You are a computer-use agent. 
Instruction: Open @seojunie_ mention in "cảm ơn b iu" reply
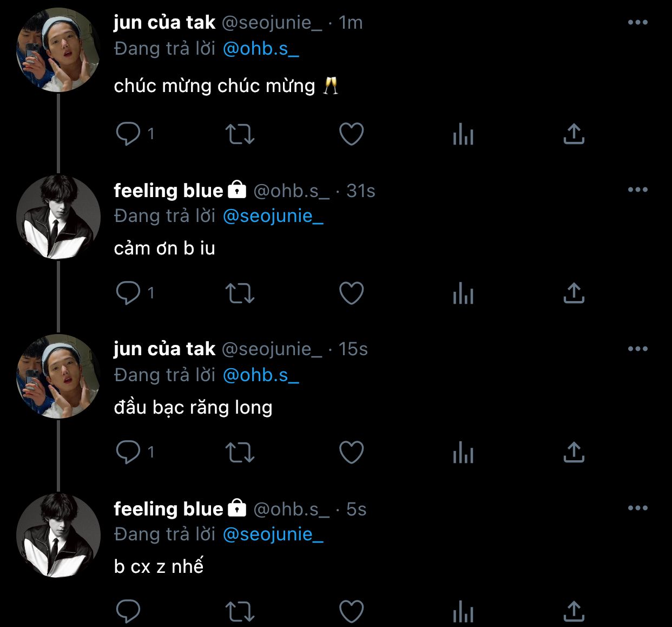(x=273, y=216)
